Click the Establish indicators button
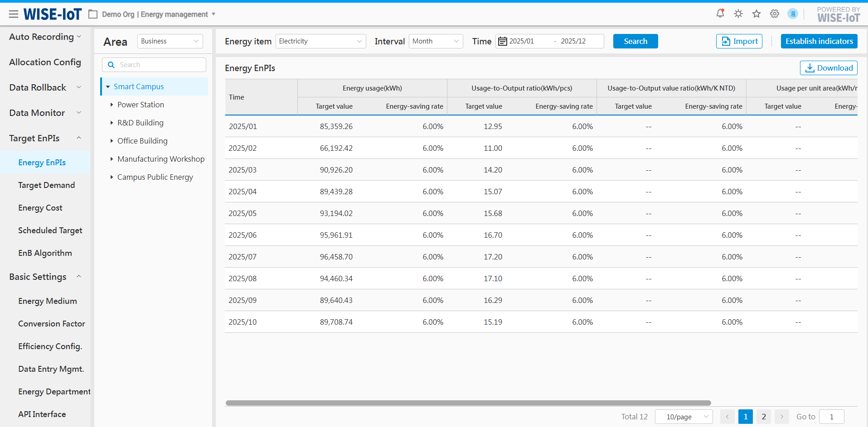 click(819, 41)
